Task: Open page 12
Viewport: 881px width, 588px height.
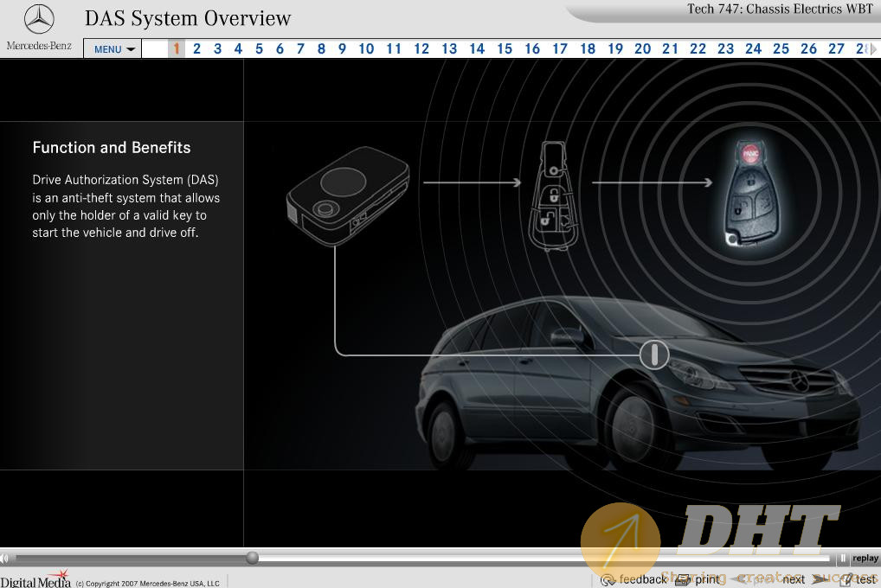Action: [x=421, y=49]
